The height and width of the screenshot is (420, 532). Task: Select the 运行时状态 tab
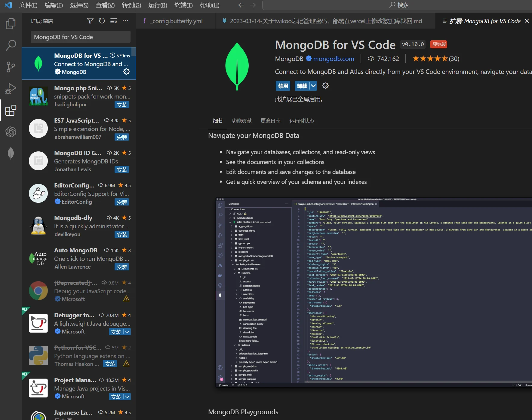pyautogui.click(x=302, y=120)
